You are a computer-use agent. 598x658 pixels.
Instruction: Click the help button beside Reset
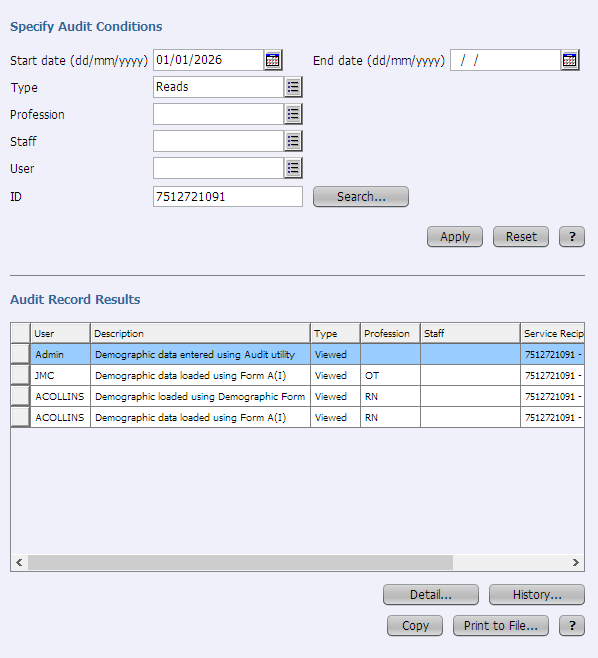pyautogui.click(x=572, y=237)
